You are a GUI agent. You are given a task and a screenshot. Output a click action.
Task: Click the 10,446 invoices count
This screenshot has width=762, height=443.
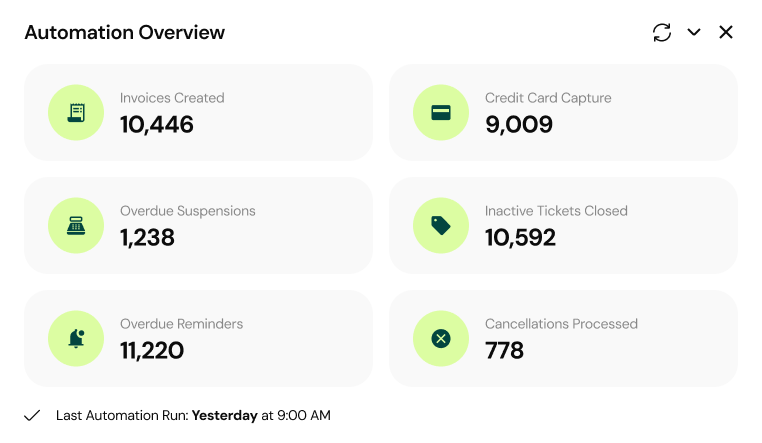(x=157, y=124)
